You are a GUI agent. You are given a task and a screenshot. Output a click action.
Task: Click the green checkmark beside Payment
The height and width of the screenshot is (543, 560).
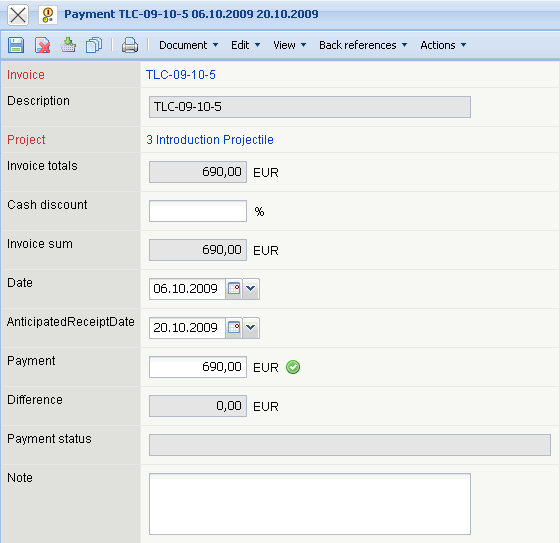(293, 367)
